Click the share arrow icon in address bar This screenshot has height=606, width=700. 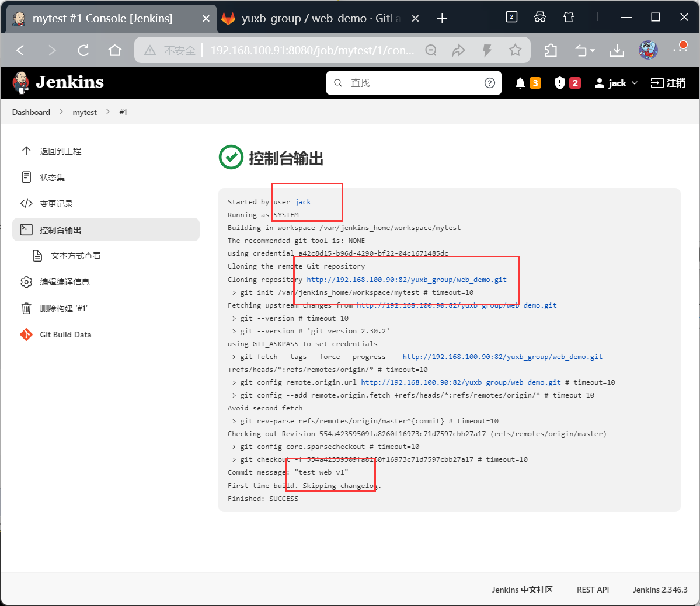[x=458, y=50]
